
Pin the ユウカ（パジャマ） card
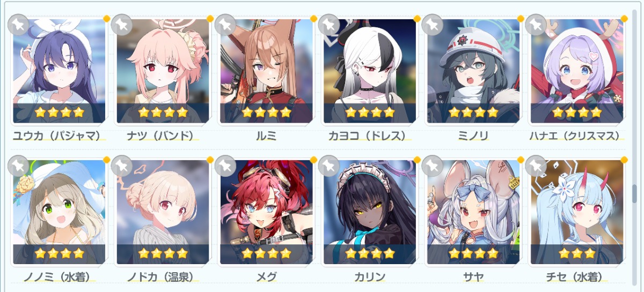point(18,25)
